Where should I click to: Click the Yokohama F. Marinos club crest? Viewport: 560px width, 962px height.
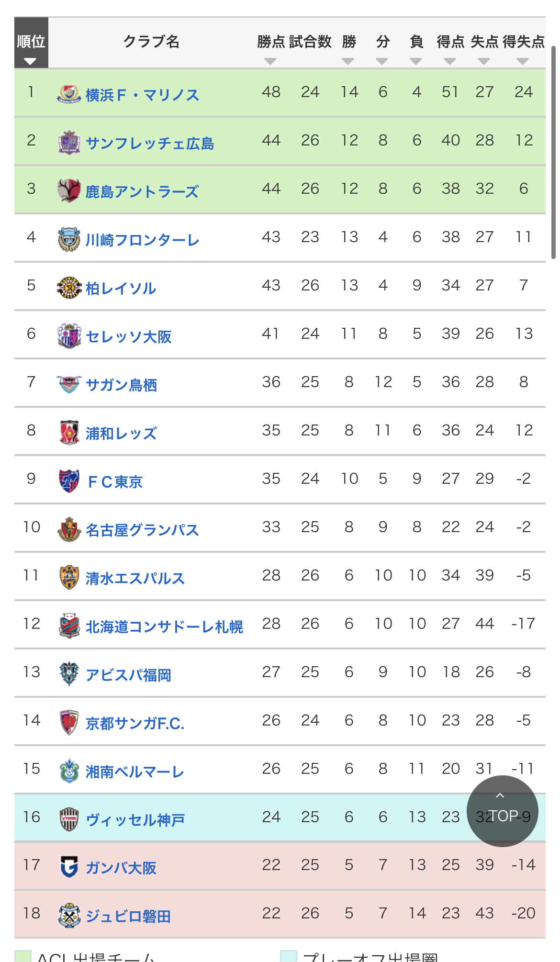tap(69, 94)
